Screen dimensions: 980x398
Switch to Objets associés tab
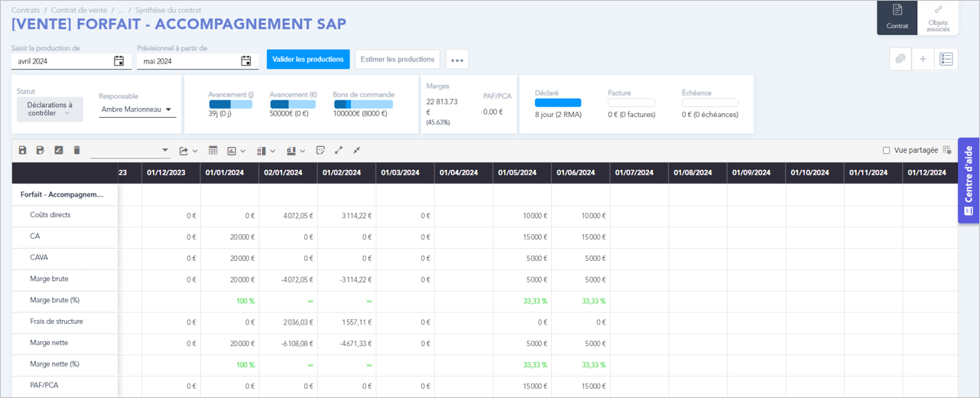(938, 18)
